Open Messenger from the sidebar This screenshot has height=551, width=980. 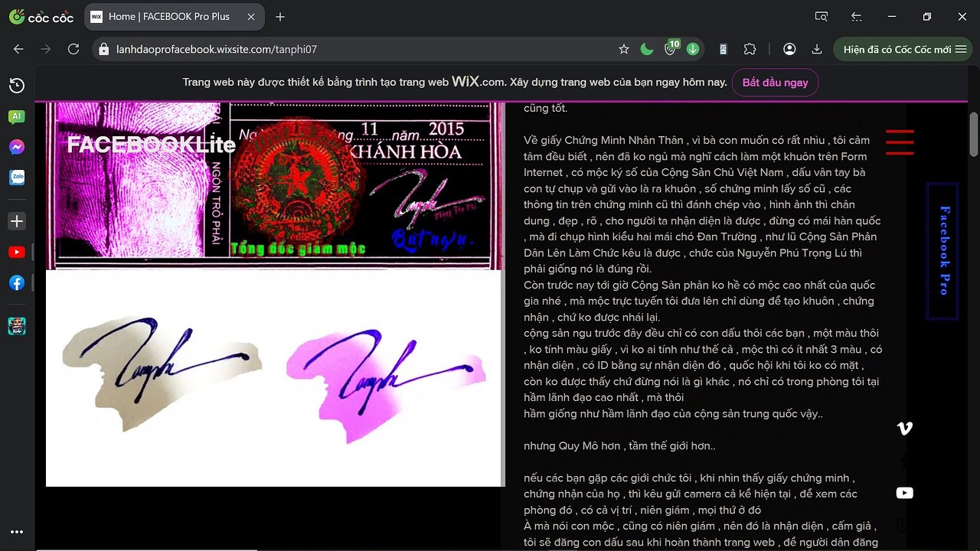pyautogui.click(x=17, y=147)
